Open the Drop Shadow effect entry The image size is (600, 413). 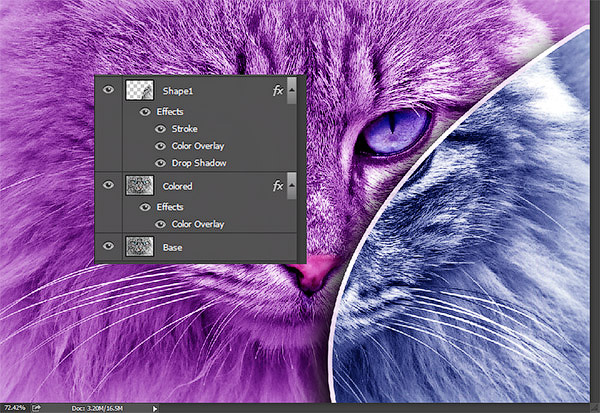click(x=199, y=163)
